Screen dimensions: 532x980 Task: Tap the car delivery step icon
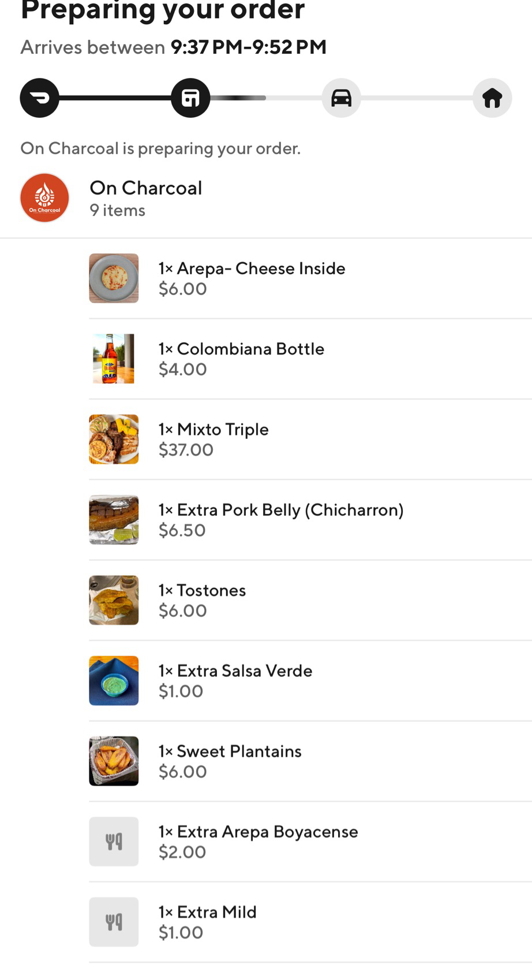(x=341, y=98)
